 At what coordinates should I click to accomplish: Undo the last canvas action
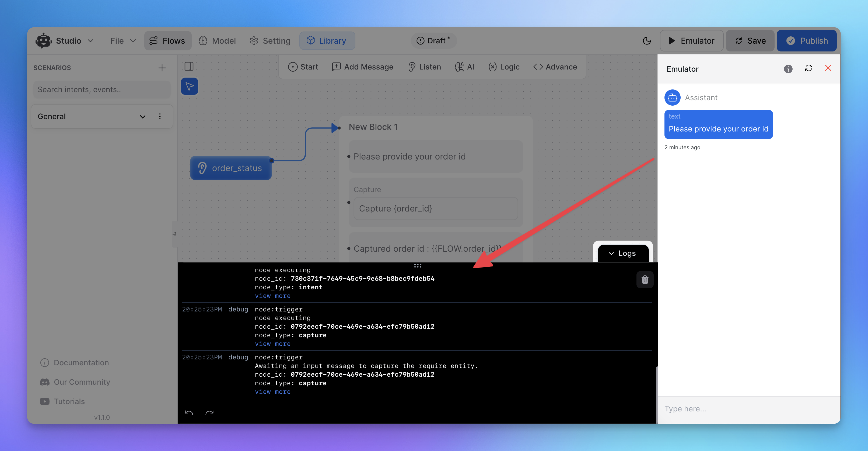click(x=189, y=413)
